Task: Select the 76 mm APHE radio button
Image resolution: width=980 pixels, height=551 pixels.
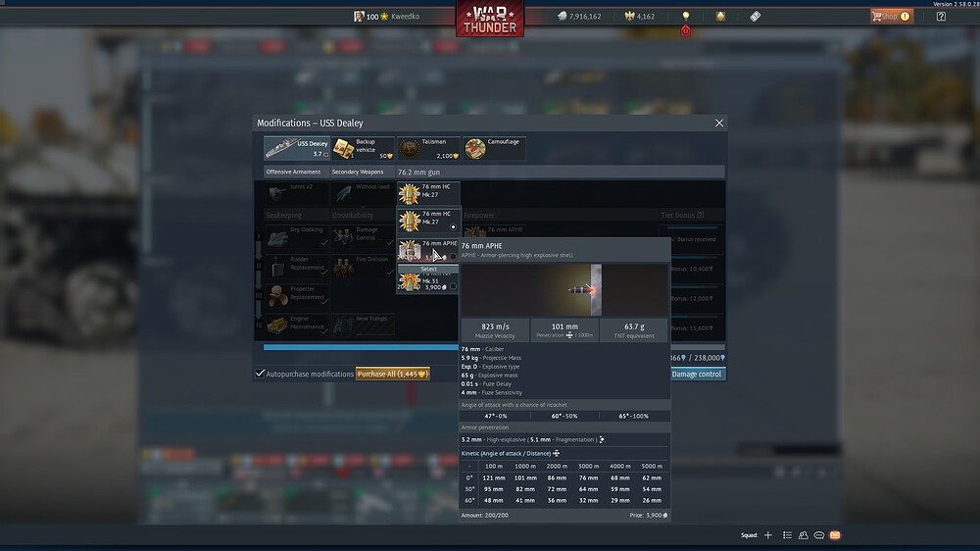Action: 453,257
